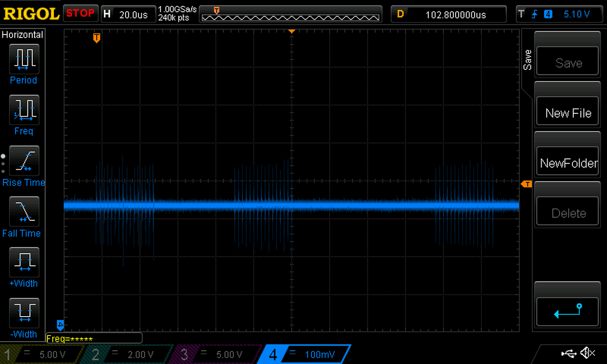Screen dimensions: 607x364
Task: Click the horizontal offset marker above center graticule
Action: coord(292,31)
